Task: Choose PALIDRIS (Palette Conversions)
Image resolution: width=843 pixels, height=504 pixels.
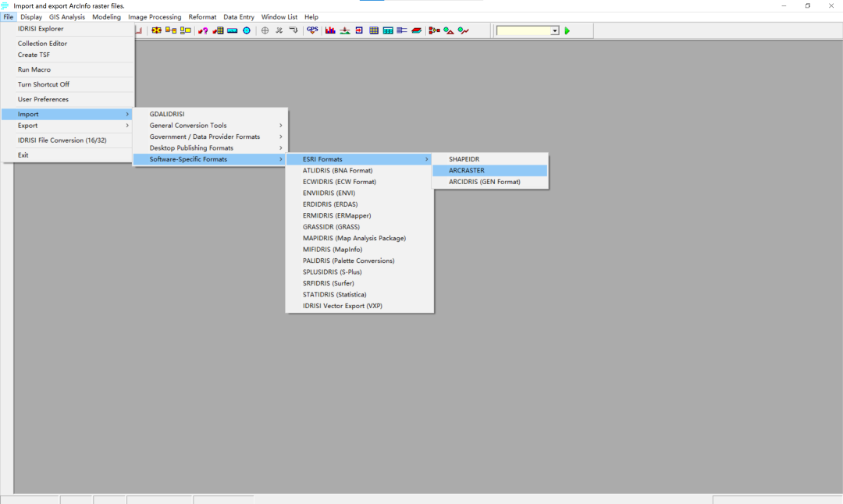Action: (360, 261)
